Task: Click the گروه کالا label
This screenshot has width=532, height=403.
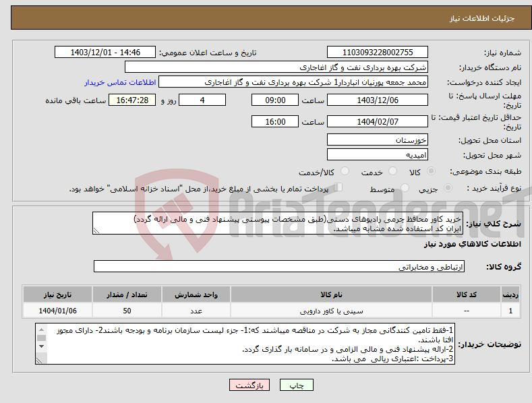Action: (504, 267)
